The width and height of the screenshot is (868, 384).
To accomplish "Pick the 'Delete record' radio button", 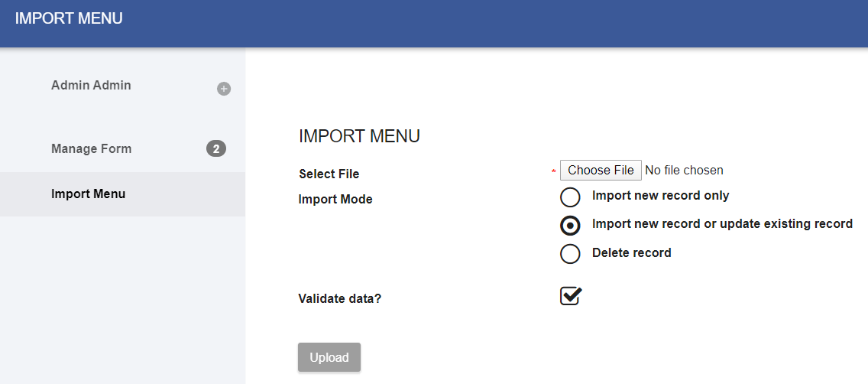I will [x=570, y=254].
